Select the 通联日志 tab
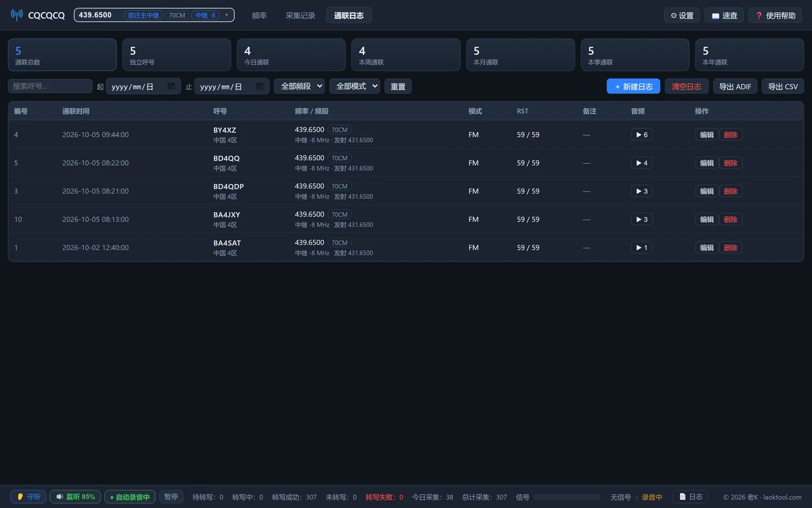Viewport: 812px width, 508px height. point(349,15)
